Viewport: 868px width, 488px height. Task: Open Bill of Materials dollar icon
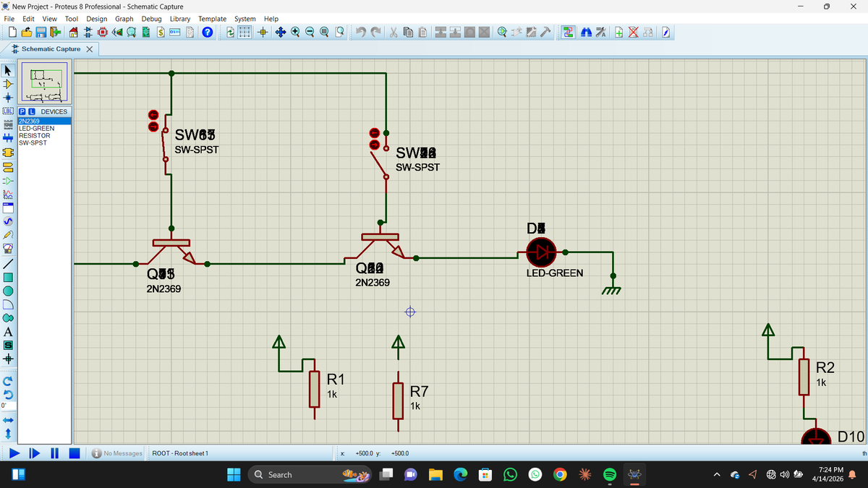tap(161, 33)
